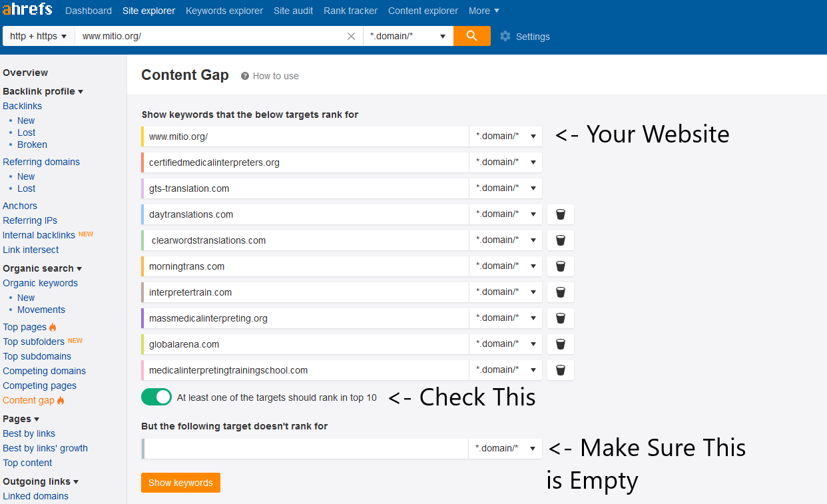Open mode dropdown for morningtrans.com
The image size is (827, 504).
click(505, 266)
